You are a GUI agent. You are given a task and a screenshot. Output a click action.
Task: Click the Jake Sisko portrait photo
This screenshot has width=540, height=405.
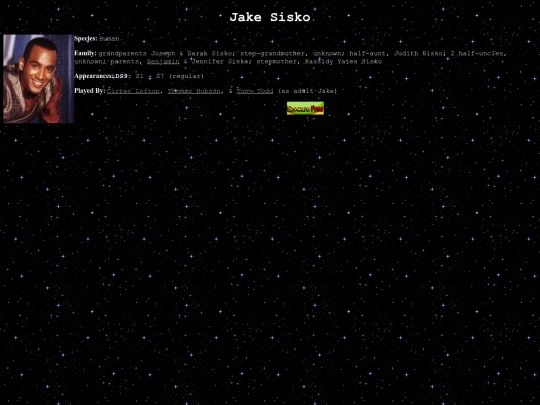pyautogui.click(x=39, y=79)
